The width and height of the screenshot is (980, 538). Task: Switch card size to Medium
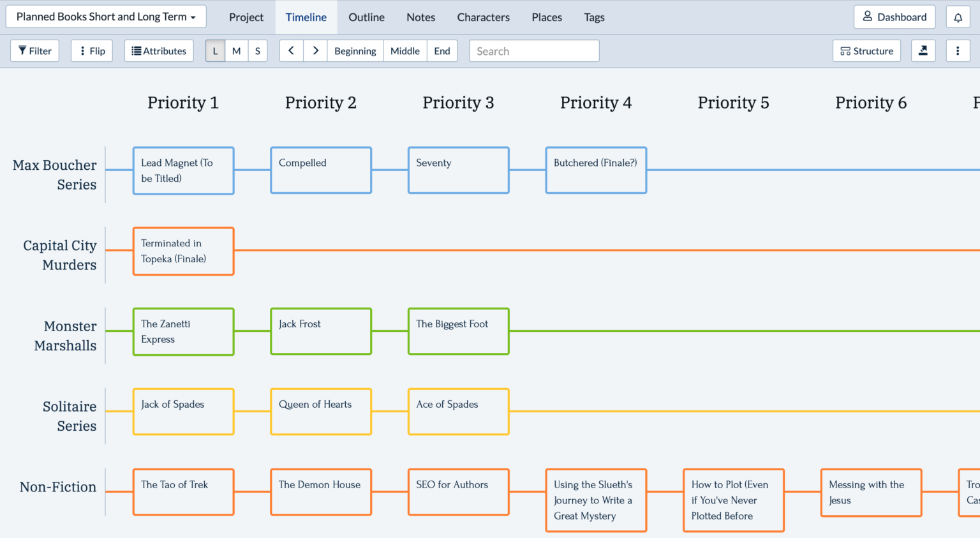236,50
